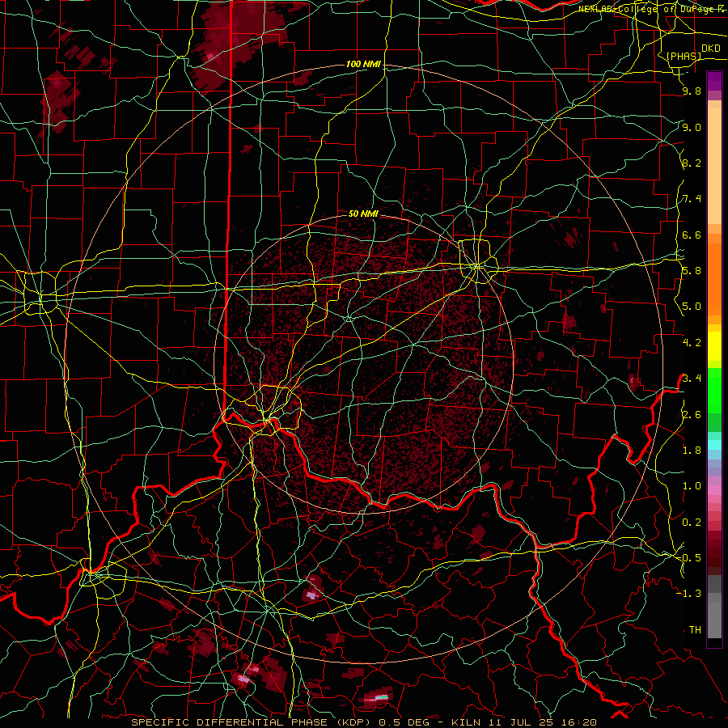Click the "KILN" radar site identifier

466,722
